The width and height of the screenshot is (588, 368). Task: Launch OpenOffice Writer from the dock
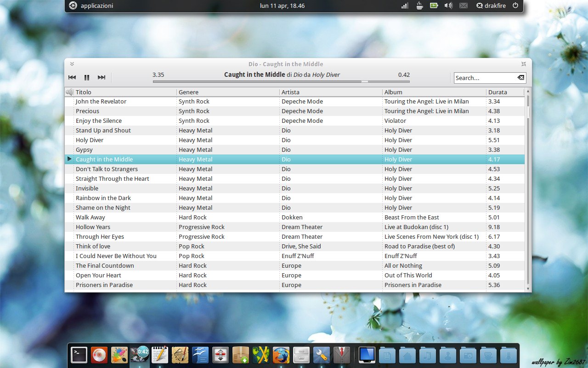tap(200, 355)
